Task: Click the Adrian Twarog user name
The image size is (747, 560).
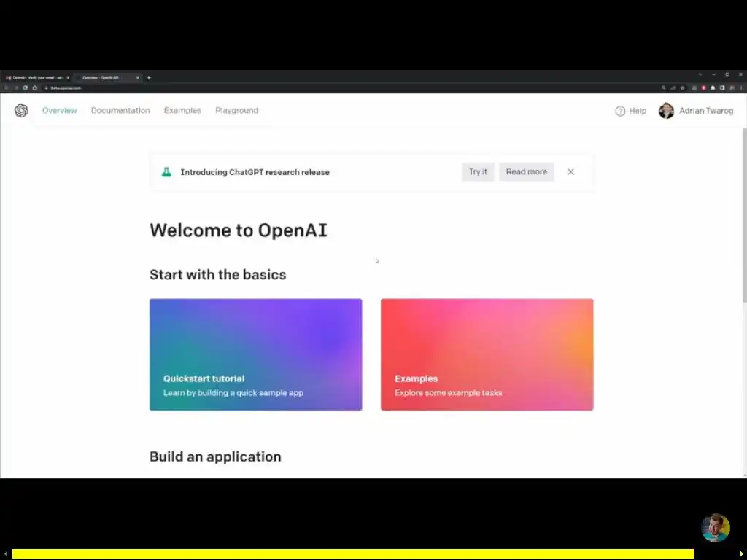Action: [706, 111]
